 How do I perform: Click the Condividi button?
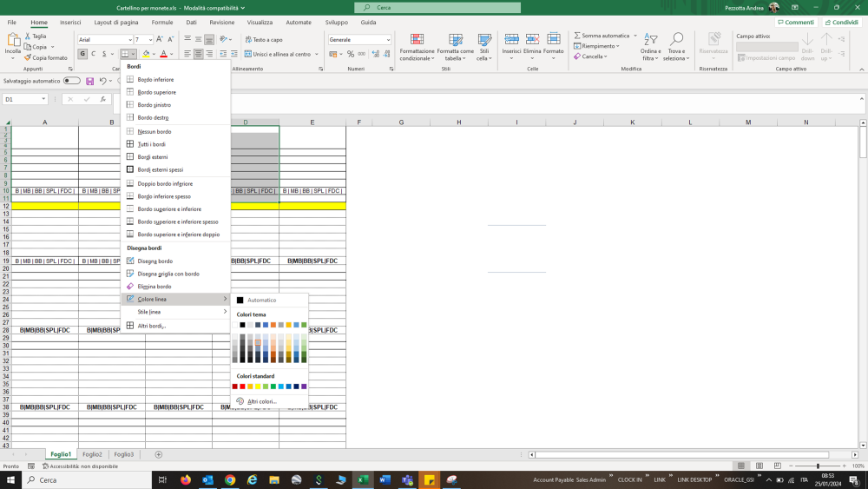(841, 23)
